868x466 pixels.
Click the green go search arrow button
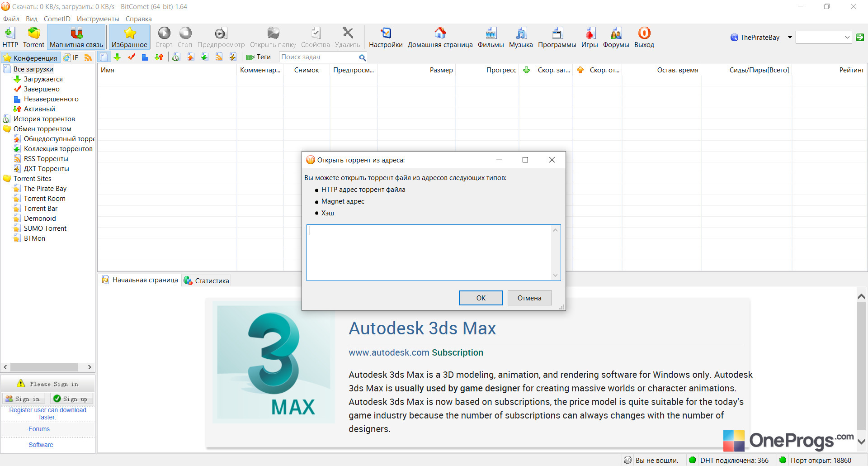point(860,38)
